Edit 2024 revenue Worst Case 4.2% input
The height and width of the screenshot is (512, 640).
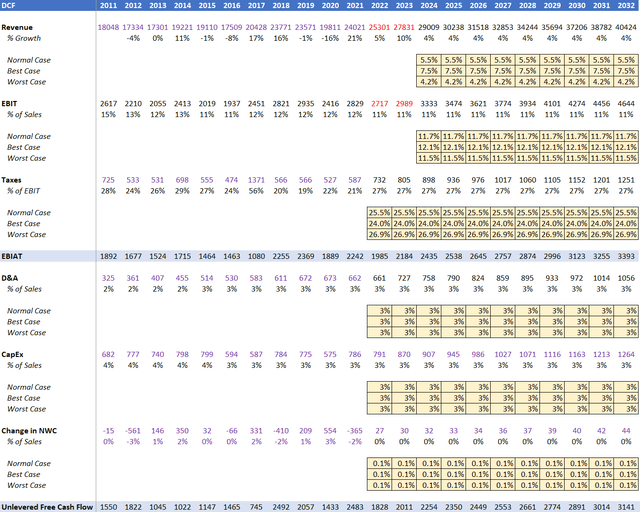coord(429,82)
